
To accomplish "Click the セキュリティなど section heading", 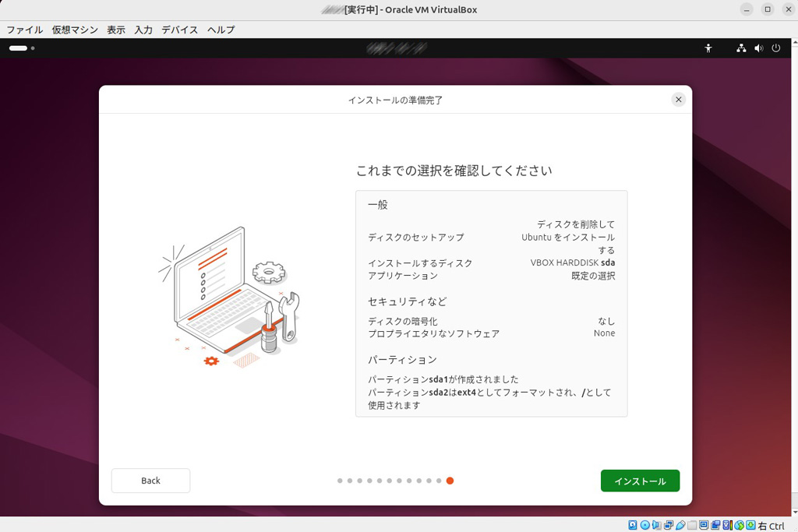I will [407, 301].
